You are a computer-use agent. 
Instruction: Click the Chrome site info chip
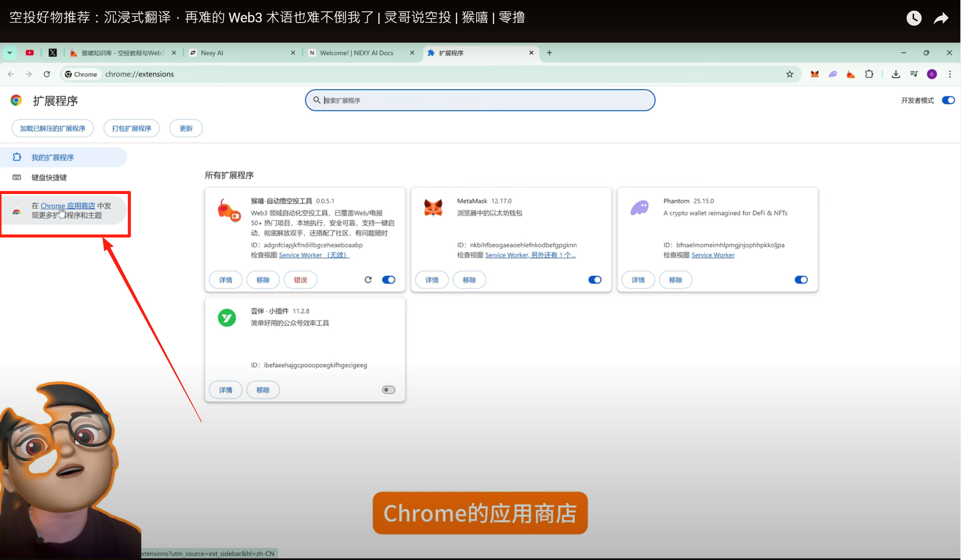81,74
